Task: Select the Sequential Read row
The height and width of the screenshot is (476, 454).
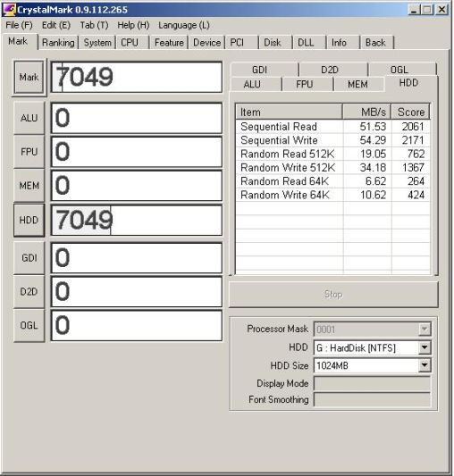Action: (333, 127)
